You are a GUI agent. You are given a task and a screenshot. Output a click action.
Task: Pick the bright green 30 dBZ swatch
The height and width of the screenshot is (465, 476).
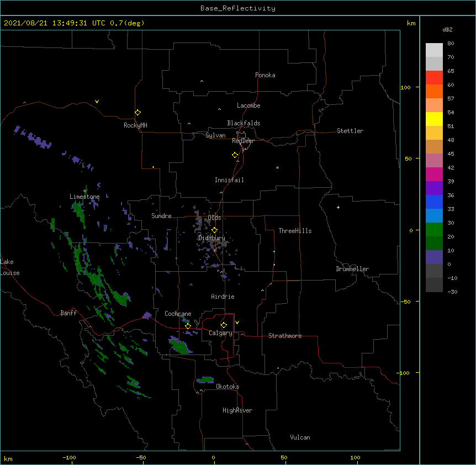[x=434, y=230]
